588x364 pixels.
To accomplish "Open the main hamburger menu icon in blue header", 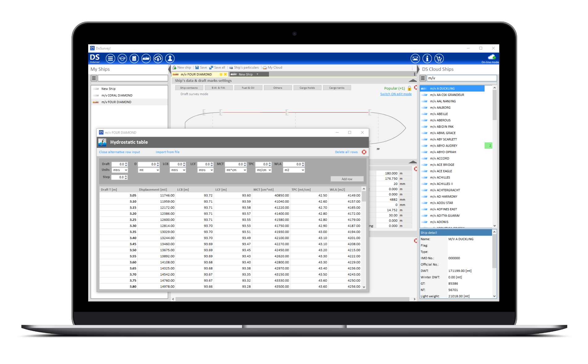I will point(110,58).
